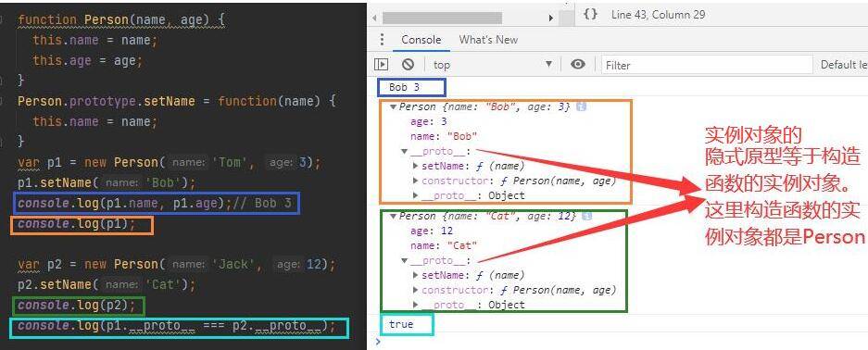Click the pretty print curly braces icon
This screenshot has width=868, height=350.
591,15
